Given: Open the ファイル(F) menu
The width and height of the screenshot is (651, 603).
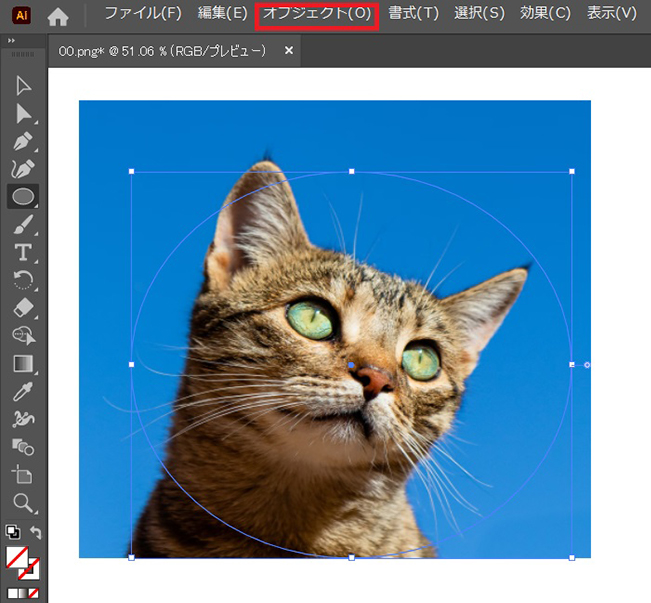Looking at the screenshot, I should [x=143, y=14].
